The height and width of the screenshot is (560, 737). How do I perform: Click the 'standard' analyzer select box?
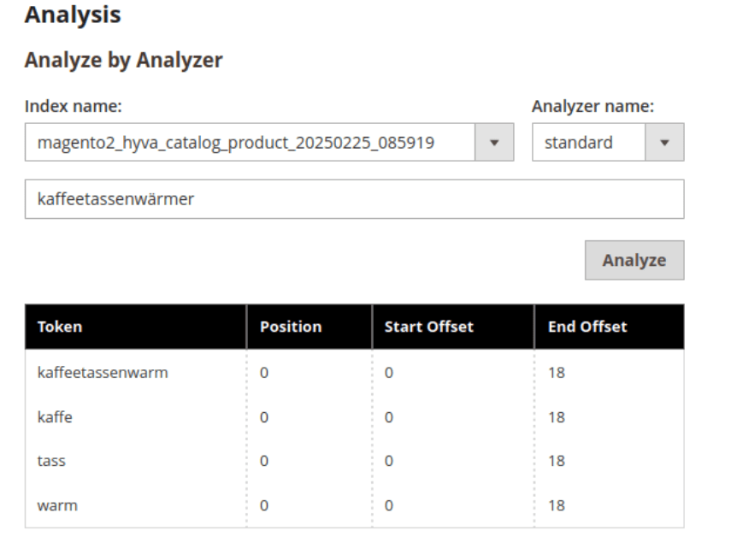(x=588, y=143)
